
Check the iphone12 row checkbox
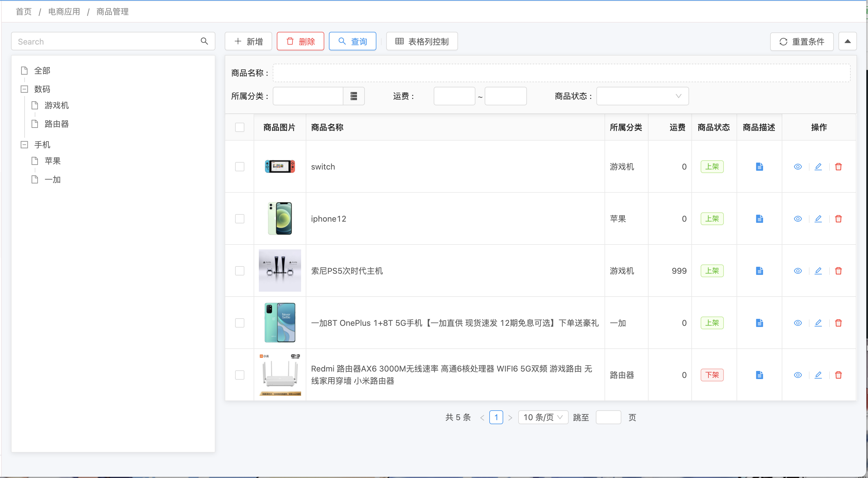point(239,219)
